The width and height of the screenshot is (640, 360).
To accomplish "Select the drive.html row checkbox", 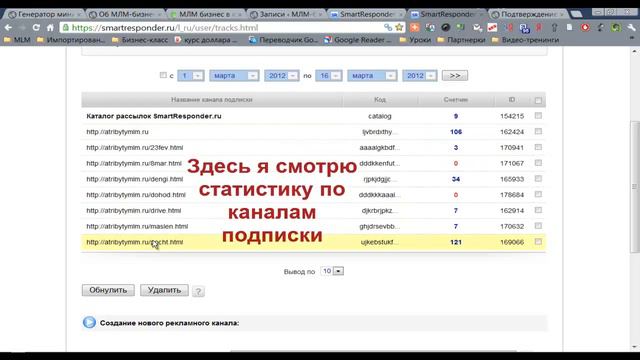I will [x=538, y=210].
